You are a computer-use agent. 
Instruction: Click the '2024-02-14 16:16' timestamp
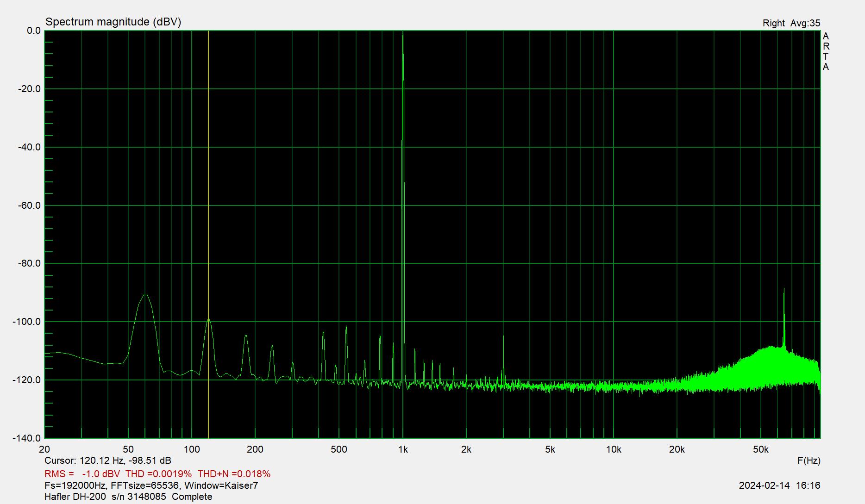coord(779,485)
